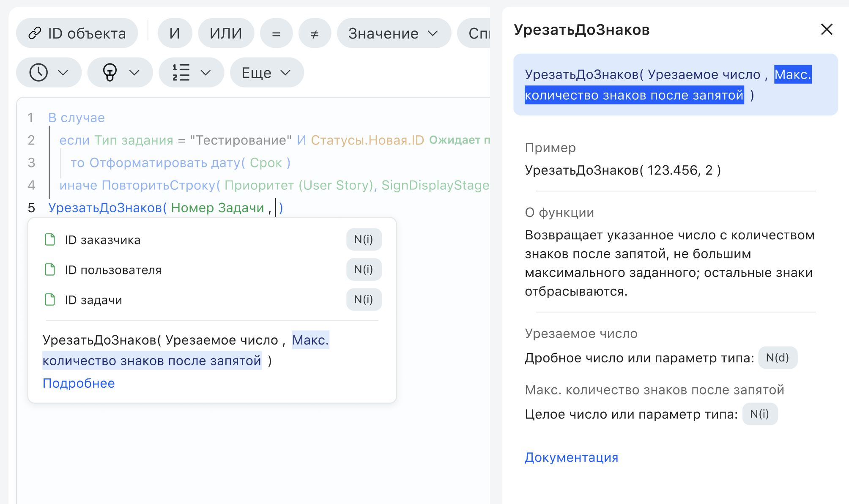849x504 pixels.
Task: Select "ID задачи" from the suggestion list
Action: point(93,299)
